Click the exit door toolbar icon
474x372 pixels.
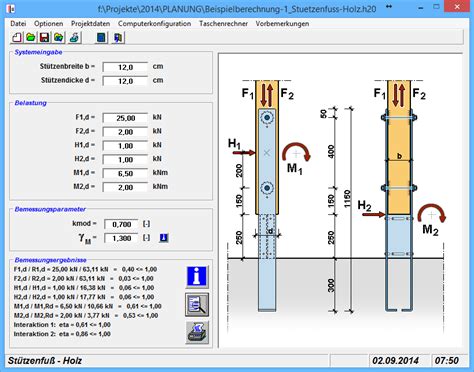pos(118,37)
